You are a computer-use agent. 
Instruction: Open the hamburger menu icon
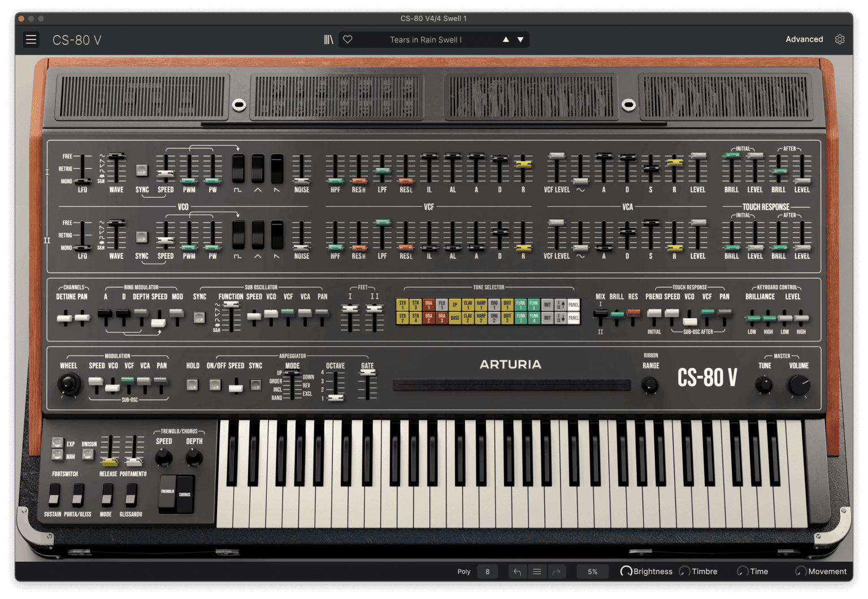pos(31,40)
